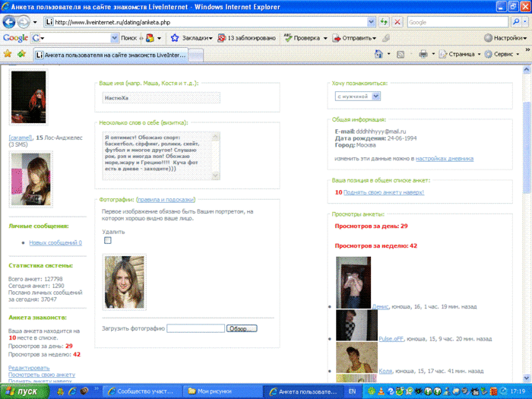Click Посмотреть свою анкету link
532x399 pixels.
tap(42, 375)
